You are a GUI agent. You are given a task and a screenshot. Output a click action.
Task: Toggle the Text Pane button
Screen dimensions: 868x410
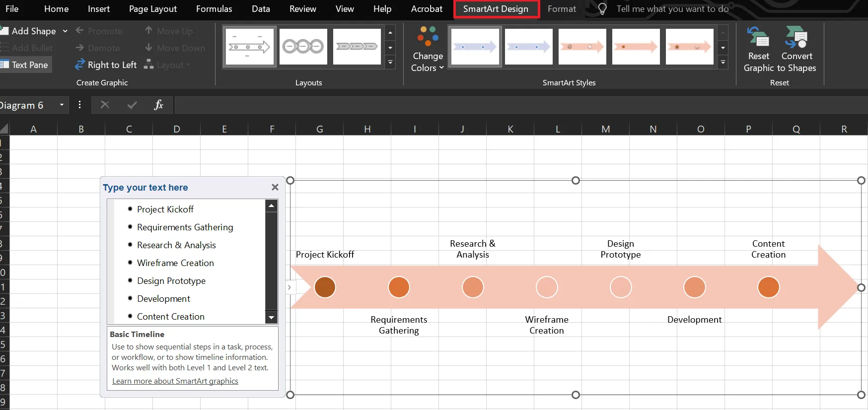[26, 65]
